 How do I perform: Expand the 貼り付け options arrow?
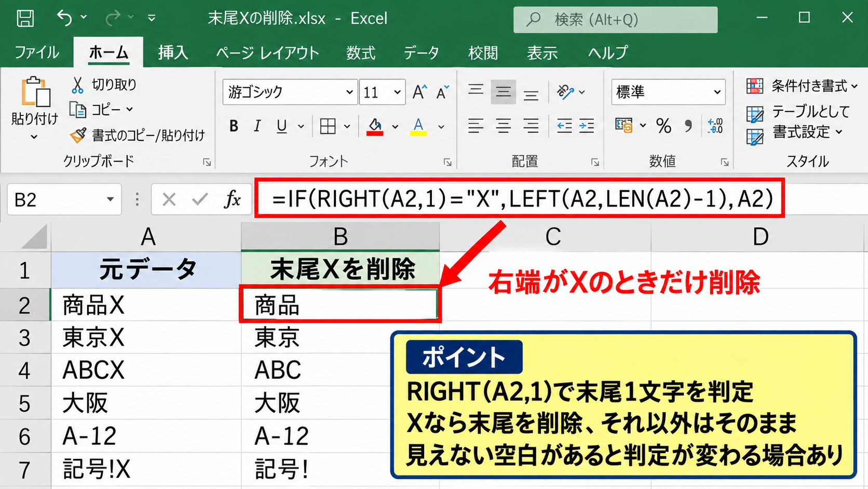34,137
